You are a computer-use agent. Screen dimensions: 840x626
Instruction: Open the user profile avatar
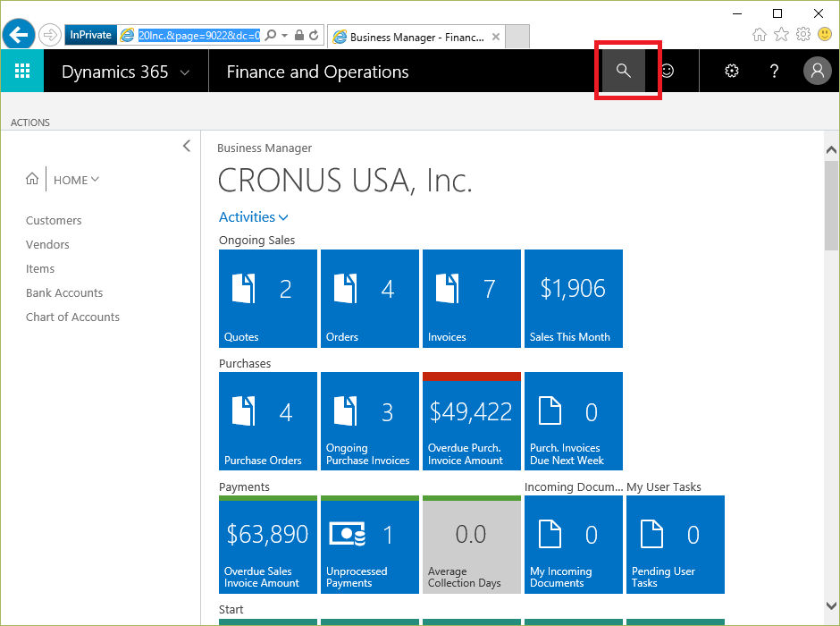817,71
